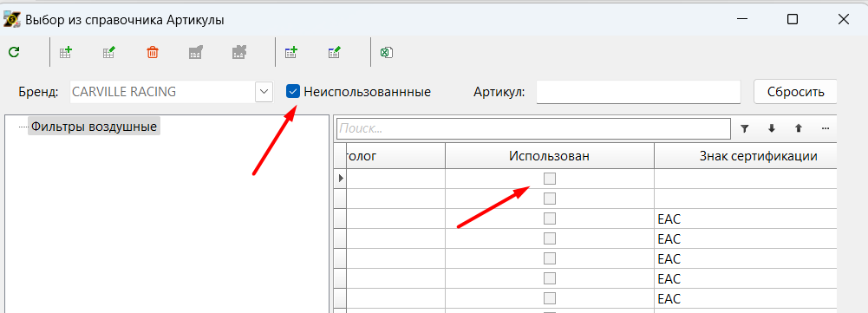Focus the Артикул input field
The height and width of the screenshot is (313, 868).
[x=638, y=91]
